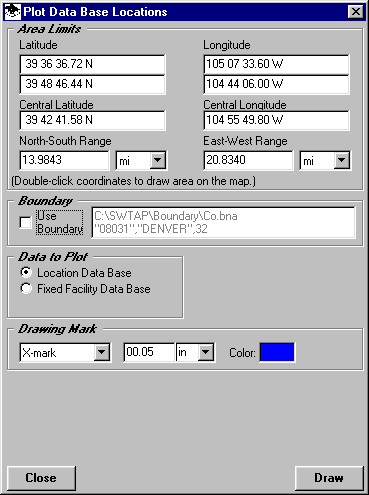Select Fixed Facility Data Base option
369x495 pixels.
click(x=26, y=288)
